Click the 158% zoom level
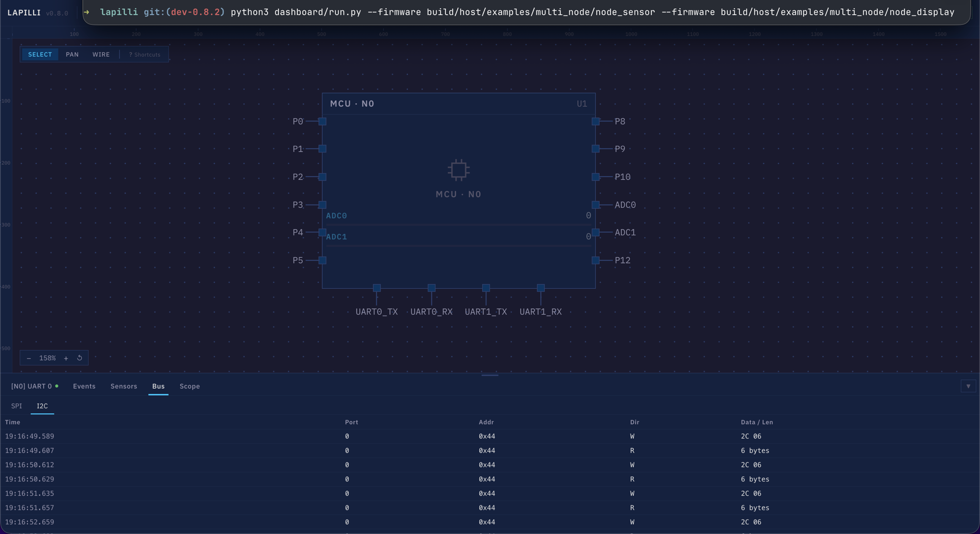Screen dimensions: 980x534 [48, 358]
